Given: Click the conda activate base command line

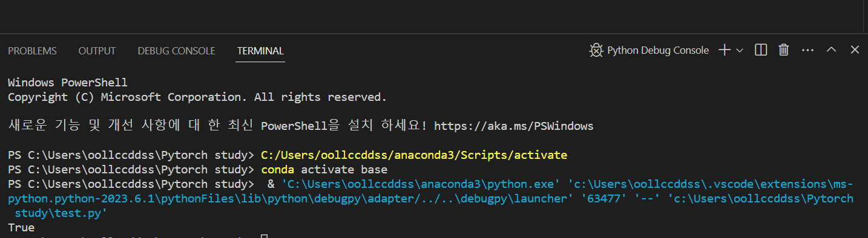Looking at the screenshot, I should point(324,170).
